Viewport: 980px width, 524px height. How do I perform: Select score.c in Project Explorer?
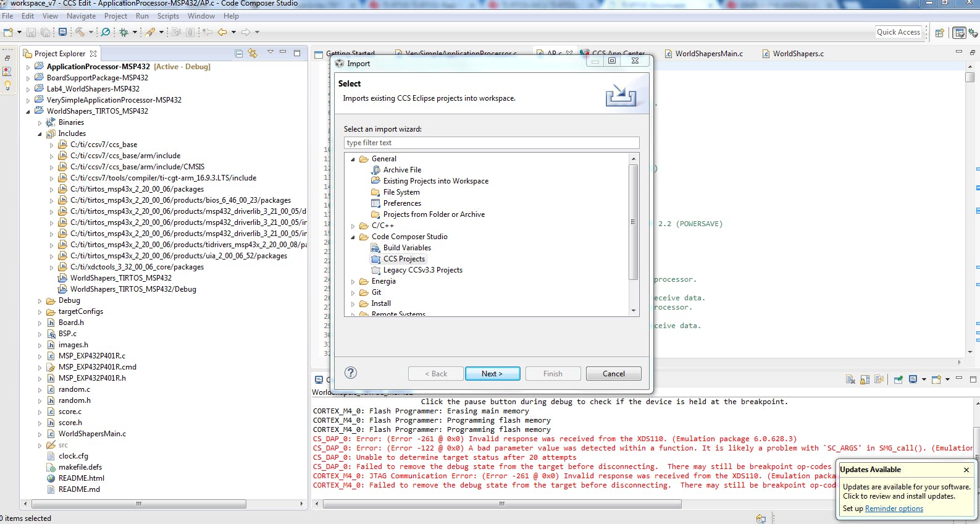tap(70, 412)
